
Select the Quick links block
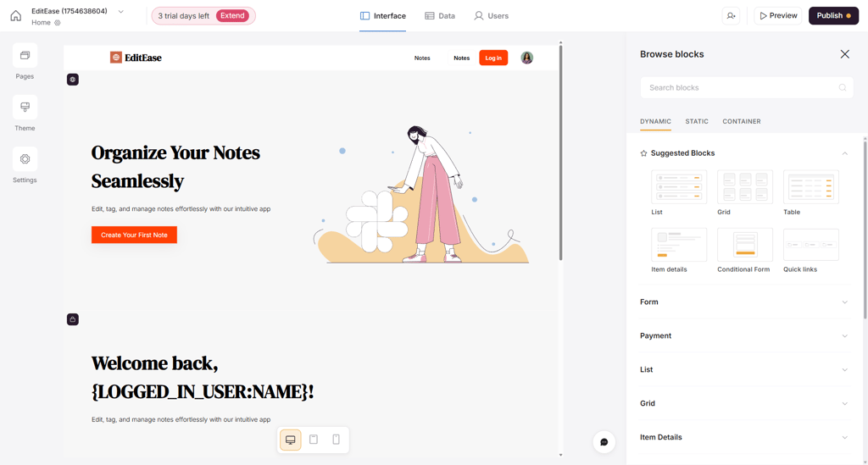811,251
